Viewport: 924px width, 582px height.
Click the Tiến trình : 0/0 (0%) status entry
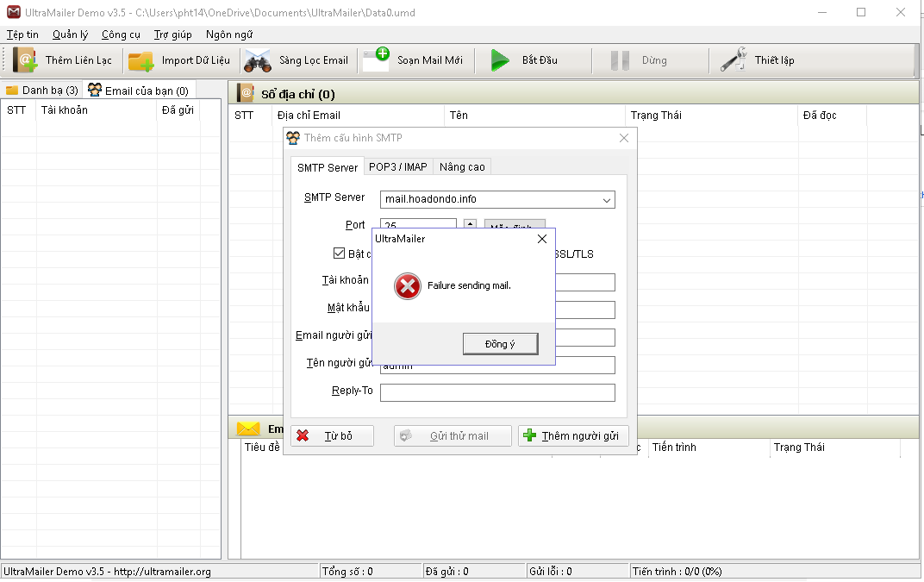[x=774, y=571]
